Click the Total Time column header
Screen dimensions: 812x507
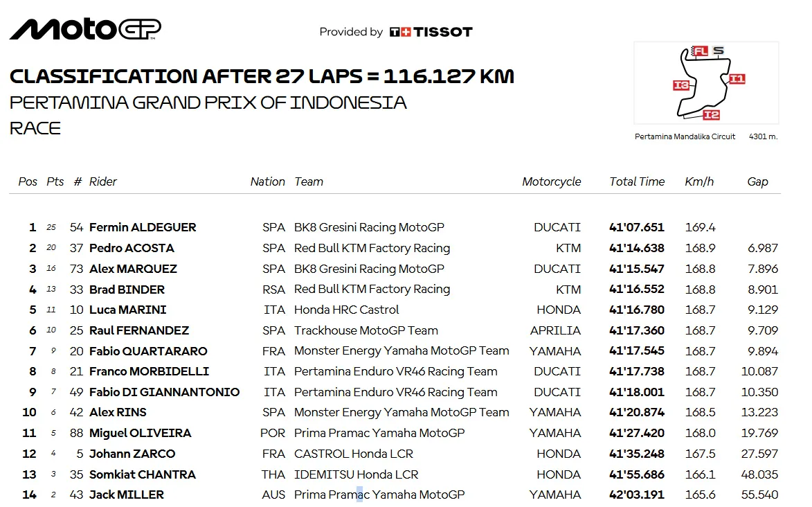[637, 181]
